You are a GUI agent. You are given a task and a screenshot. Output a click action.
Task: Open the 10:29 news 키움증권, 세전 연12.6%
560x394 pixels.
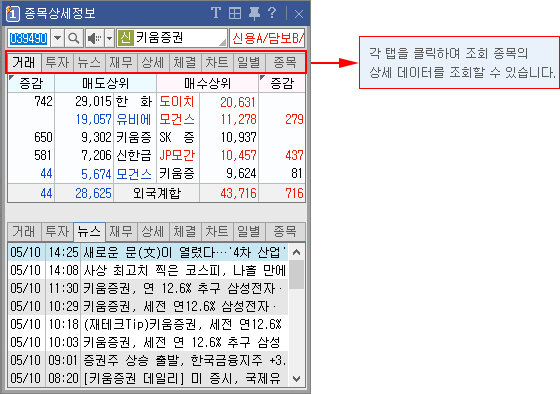[148, 306]
